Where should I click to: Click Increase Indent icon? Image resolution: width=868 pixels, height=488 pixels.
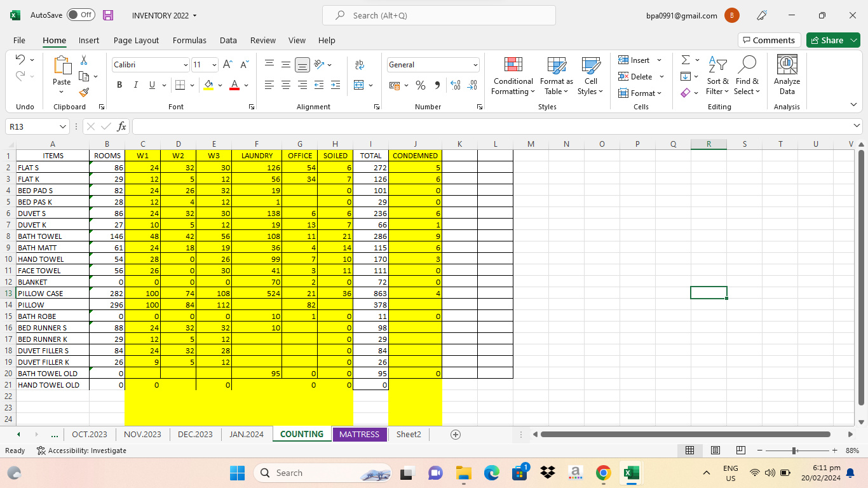335,85
